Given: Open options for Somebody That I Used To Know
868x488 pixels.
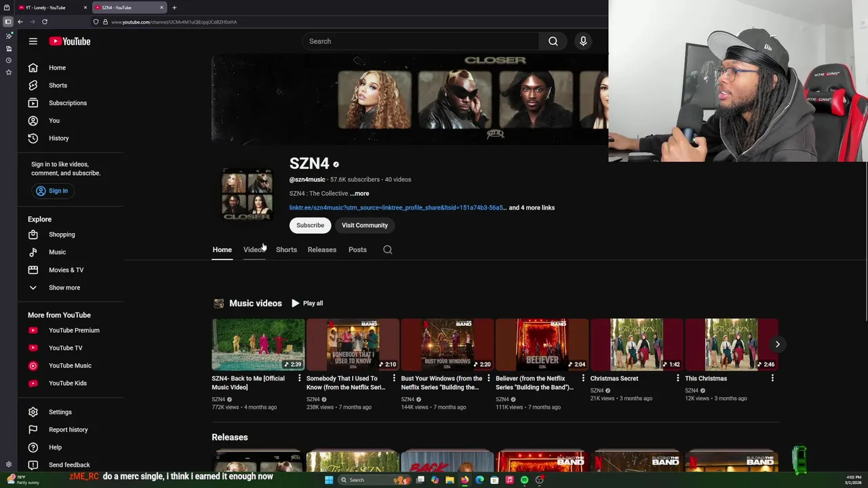Looking at the screenshot, I should (394, 378).
